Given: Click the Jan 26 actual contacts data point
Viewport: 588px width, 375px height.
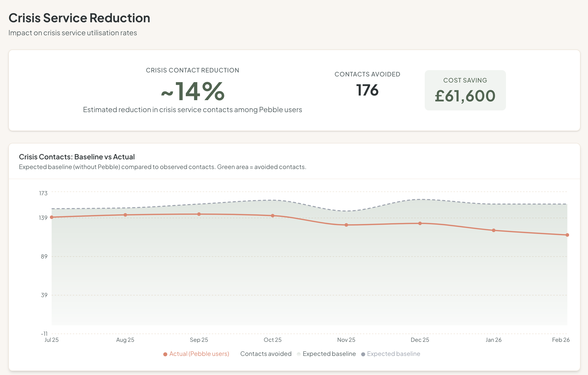Looking at the screenshot, I should [494, 230].
